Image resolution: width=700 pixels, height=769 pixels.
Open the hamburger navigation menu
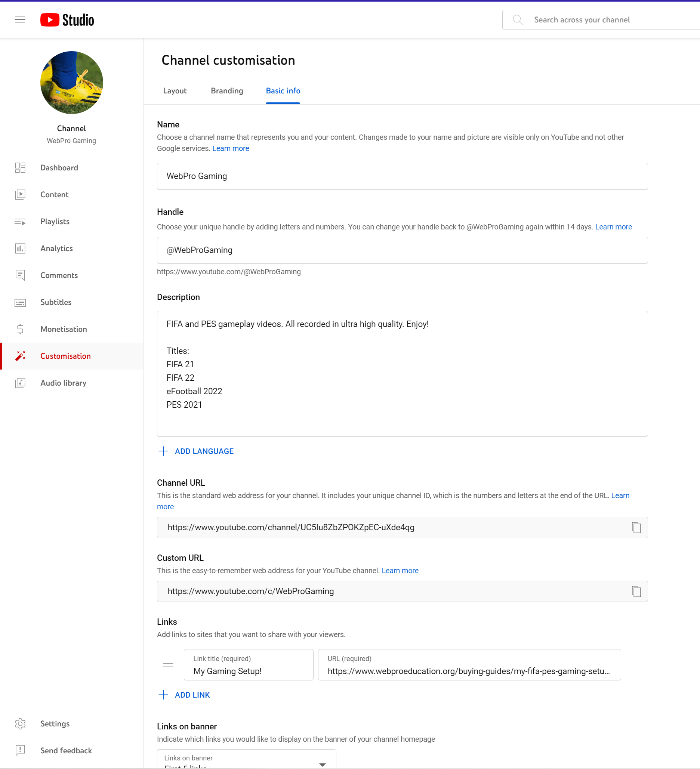click(20, 19)
